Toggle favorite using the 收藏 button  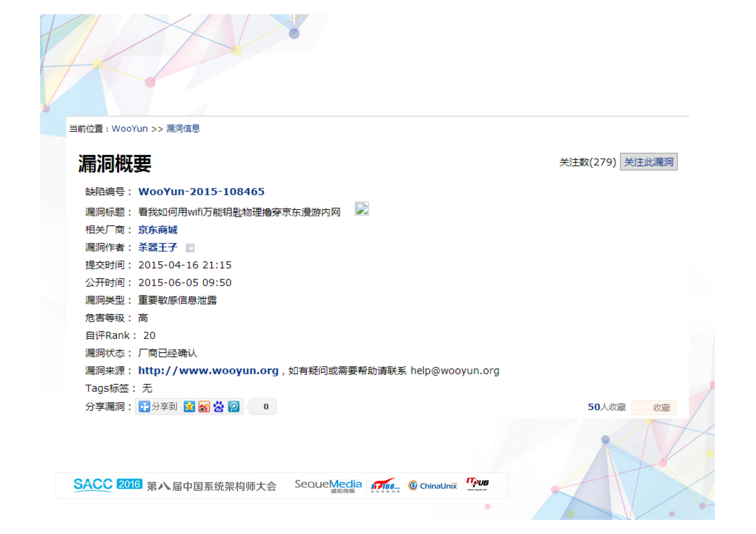tap(653, 407)
